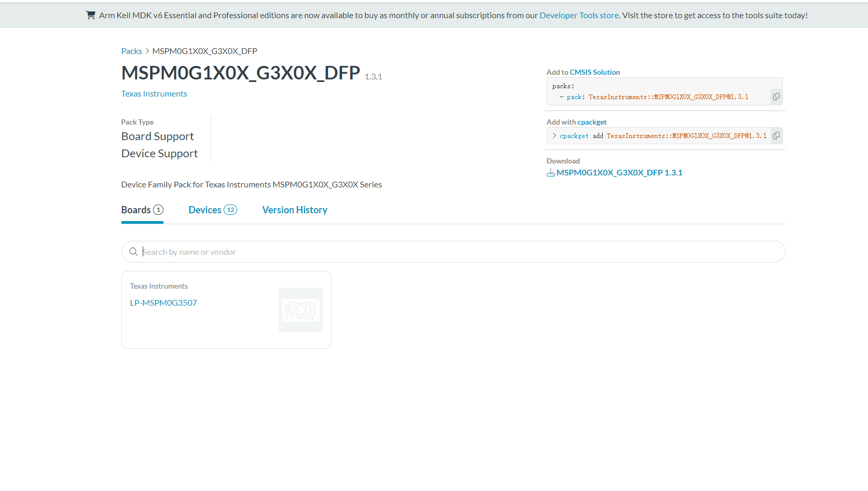The image size is (868, 491).
Task: Click the version number 1.3.1 beside title
Action: tap(373, 77)
